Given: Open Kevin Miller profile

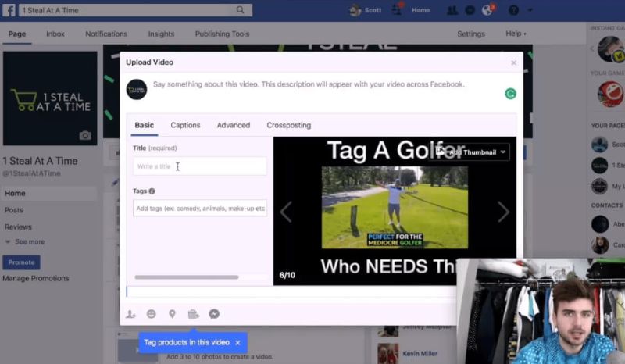Looking at the screenshot, I should pyautogui.click(x=420, y=353).
